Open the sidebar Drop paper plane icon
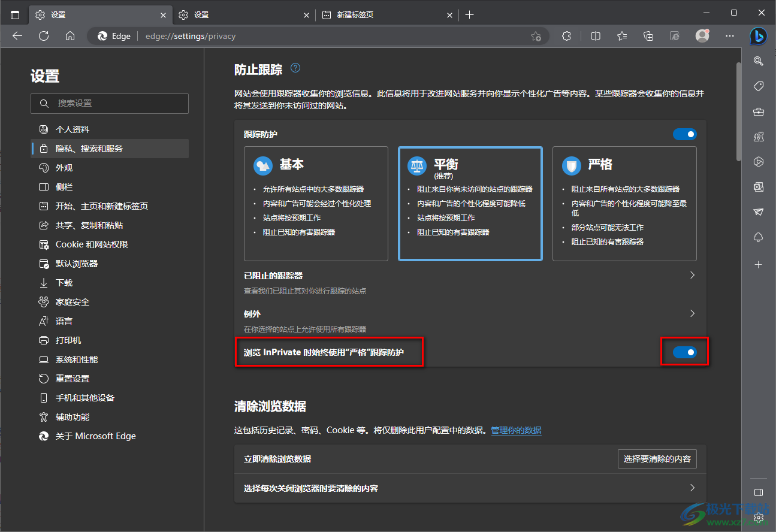The width and height of the screenshot is (776, 532). pos(758,212)
